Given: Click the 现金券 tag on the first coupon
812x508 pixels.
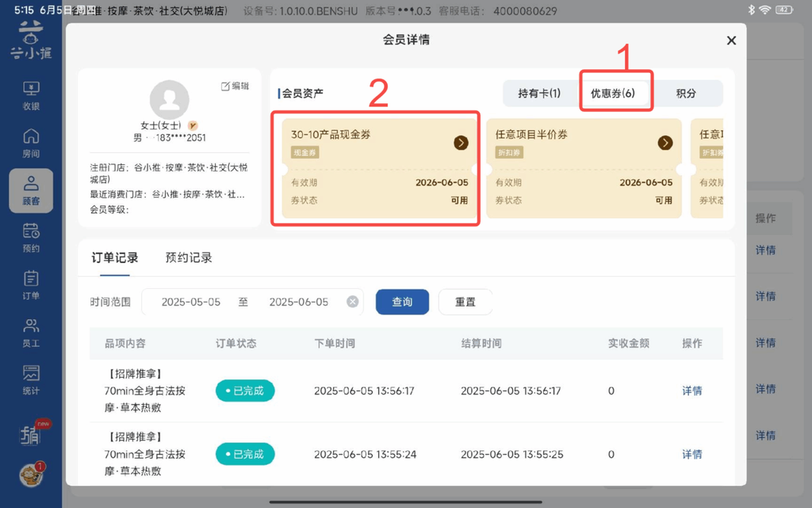Looking at the screenshot, I should click(305, 152).
